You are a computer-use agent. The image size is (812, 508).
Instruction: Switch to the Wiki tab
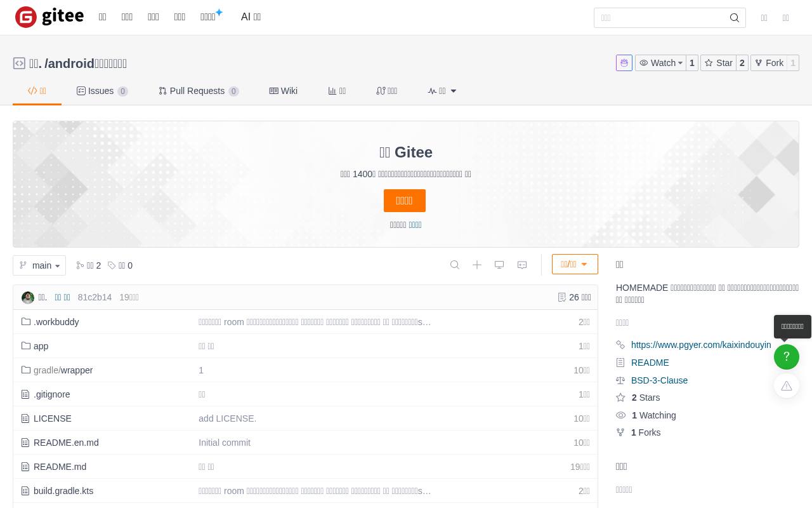[x=284, y=91]
